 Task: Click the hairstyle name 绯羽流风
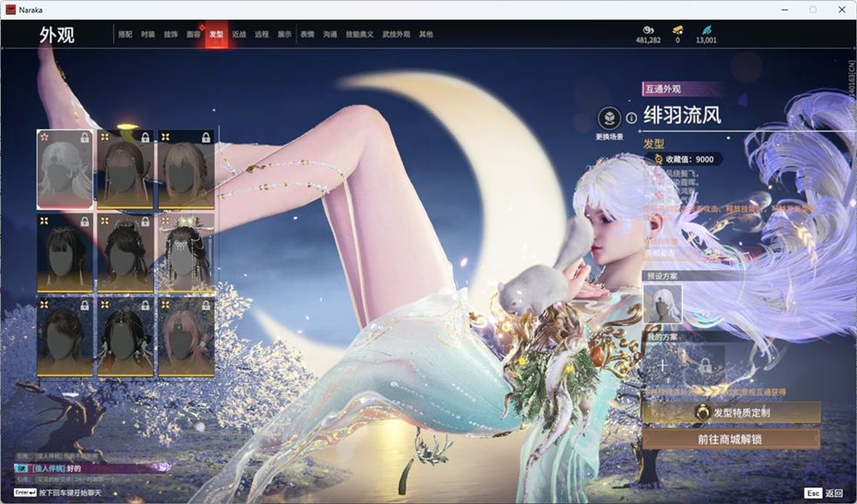(x=682, y=115)
